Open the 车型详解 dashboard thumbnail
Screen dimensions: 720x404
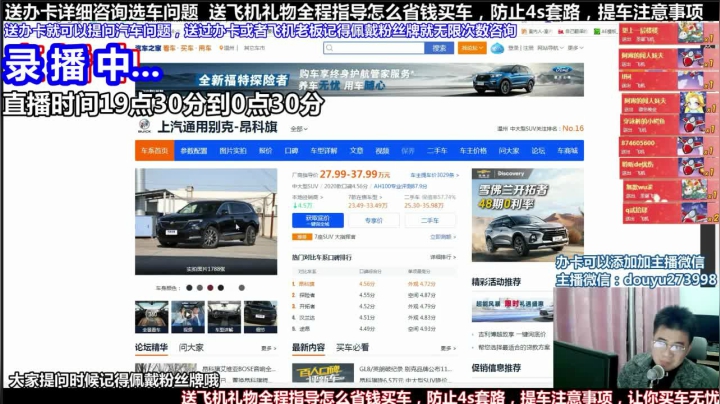(x=224, y=317)
